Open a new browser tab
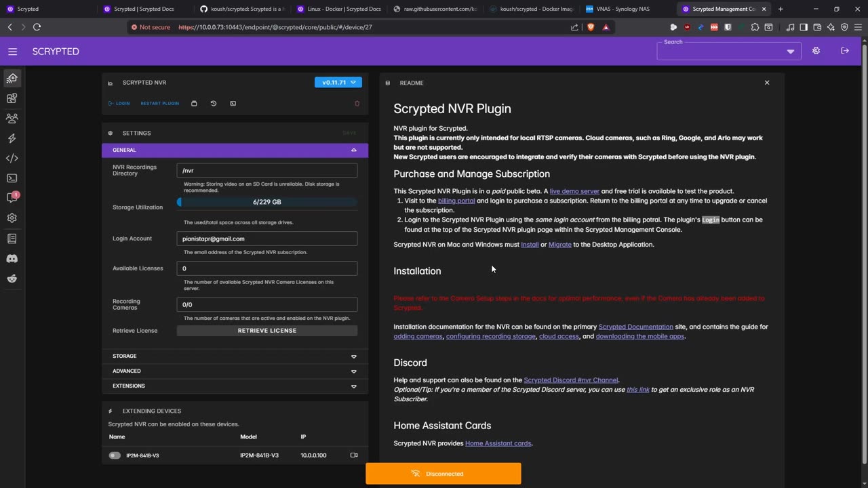The width and height of the screenshot is (868, 488). point(781,9)
